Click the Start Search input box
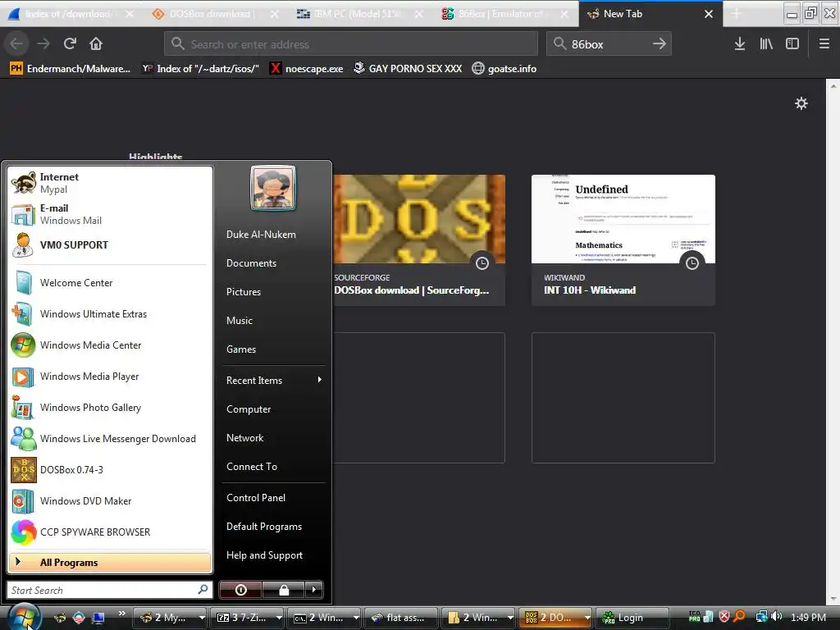Image resolution: width=840 pixels, height=630 pixels. click(109, 590)
